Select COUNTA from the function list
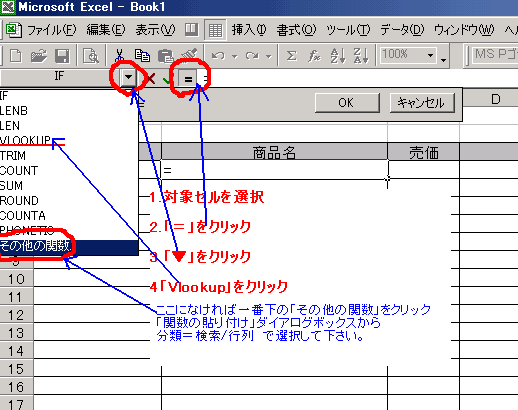 (x=69, y=216)
